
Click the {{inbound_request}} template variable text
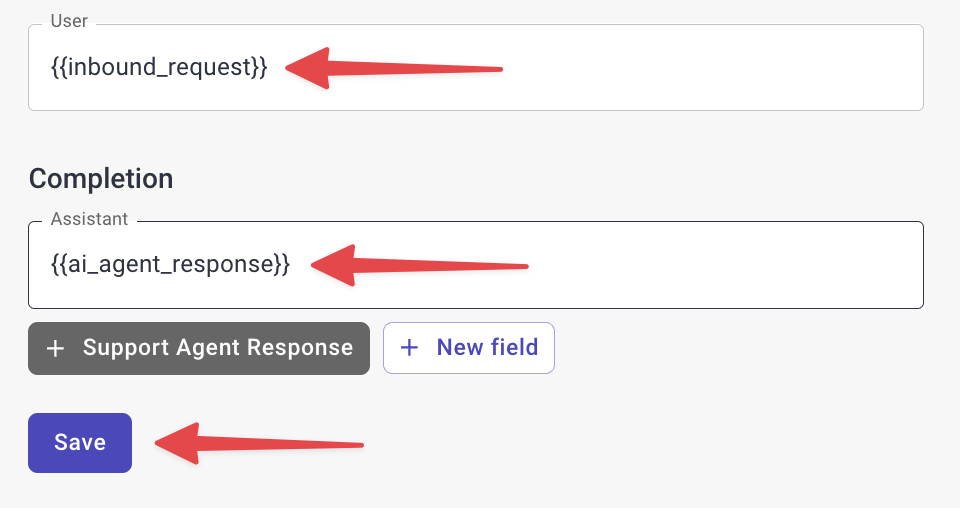pos(159,68)
